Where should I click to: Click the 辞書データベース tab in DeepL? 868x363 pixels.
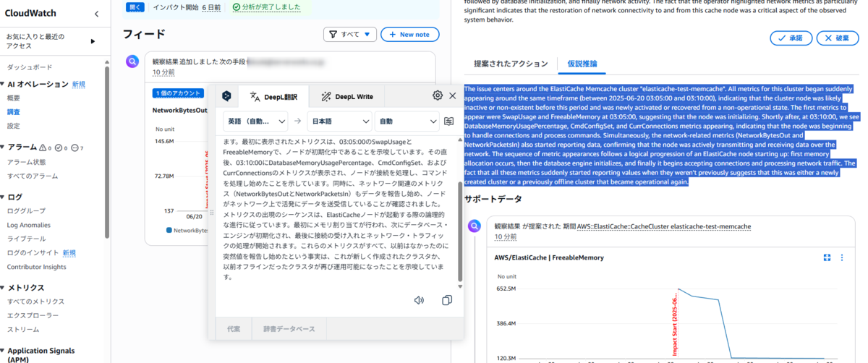[x=289, y=329]
